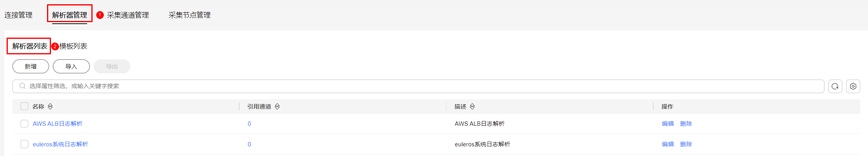Click the 导入 button
Screen dimensions: 868x156
71,66
